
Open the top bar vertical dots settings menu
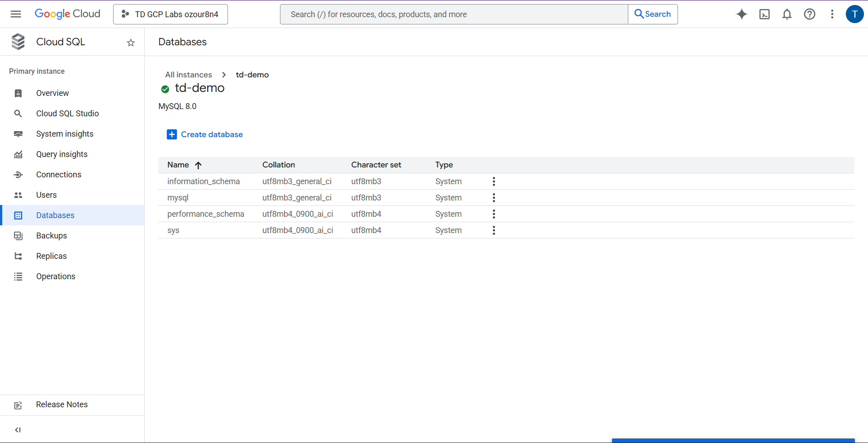tap(832, 14)
